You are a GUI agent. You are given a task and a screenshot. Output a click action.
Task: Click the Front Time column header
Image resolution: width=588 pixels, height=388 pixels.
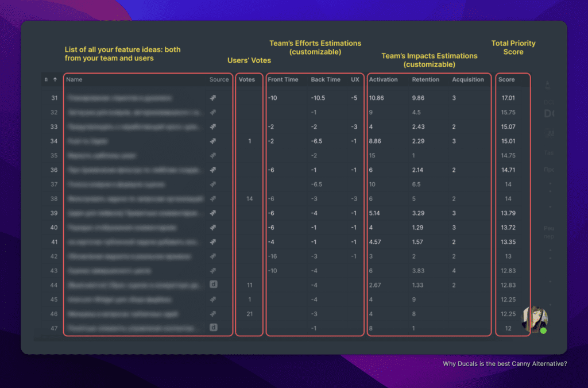click(x=283, y=80)
